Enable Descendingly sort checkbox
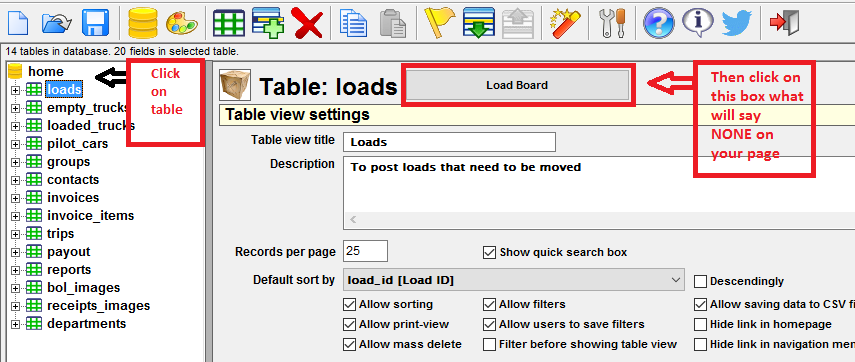Viewport: 855px width, 362px height. coord(700,281)
